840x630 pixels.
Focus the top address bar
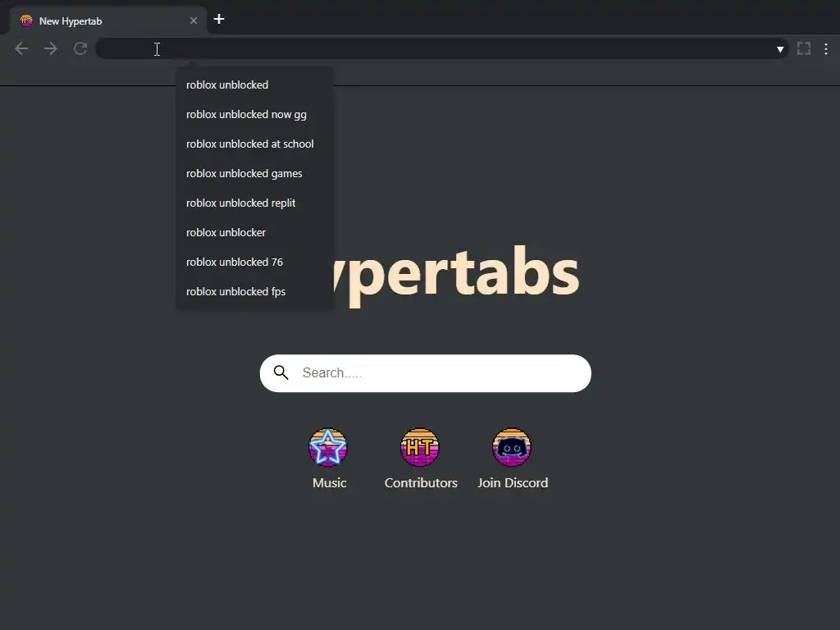[442, 48]
